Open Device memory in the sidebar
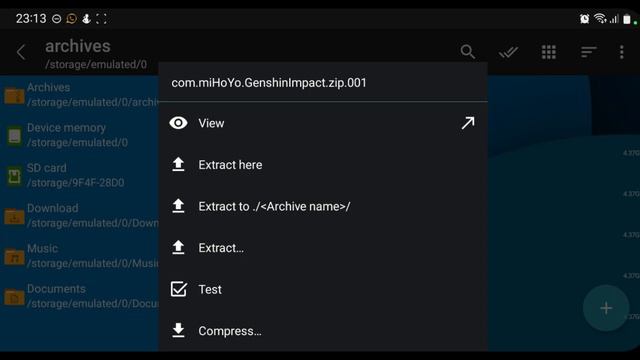Screen dimensions: 640x360 [80, 135]
